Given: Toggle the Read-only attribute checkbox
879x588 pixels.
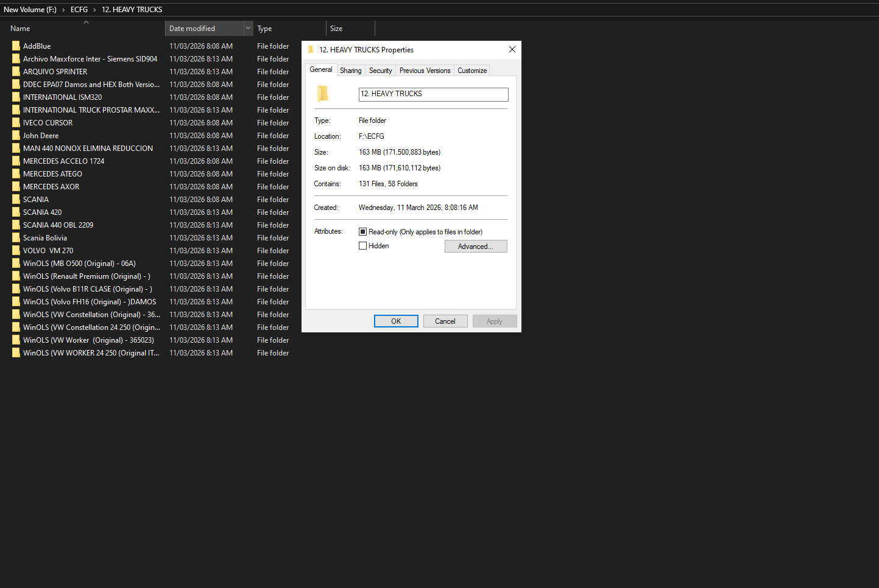Looking at the screenshot, I should 362,231.
